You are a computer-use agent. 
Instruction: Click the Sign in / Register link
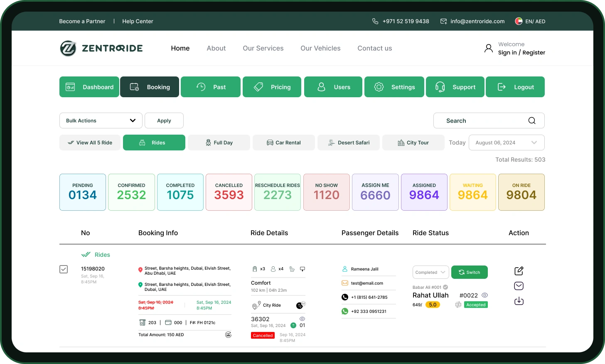click(521, 52)
